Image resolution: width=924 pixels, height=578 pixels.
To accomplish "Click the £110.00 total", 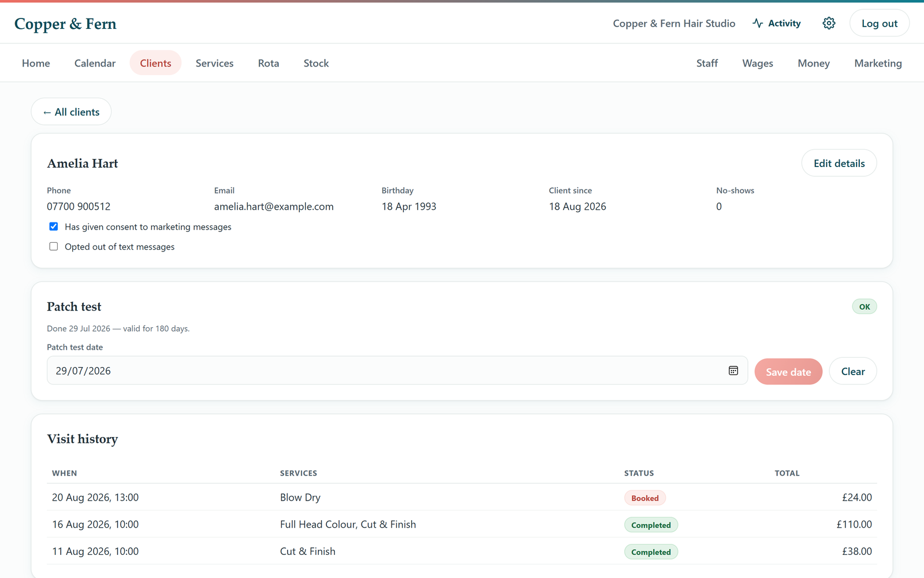I will (854, 524).
